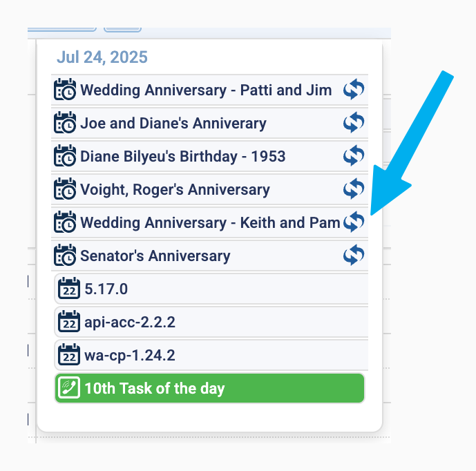Click calendar icon next to wa-cp-1.24.2

(x=69, y=355)
